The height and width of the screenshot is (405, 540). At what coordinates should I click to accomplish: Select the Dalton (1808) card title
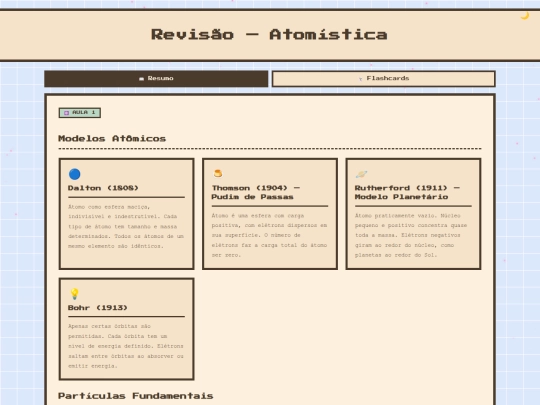coord(103,188)
